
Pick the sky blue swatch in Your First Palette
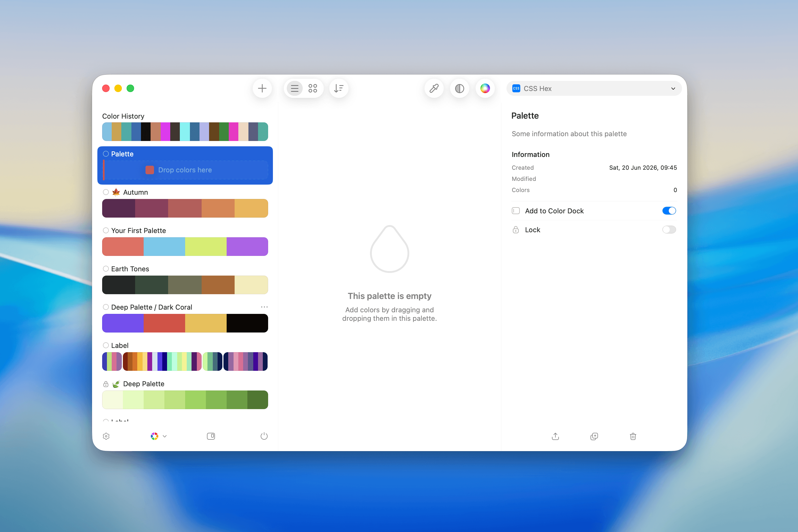[x=164, y=247]
